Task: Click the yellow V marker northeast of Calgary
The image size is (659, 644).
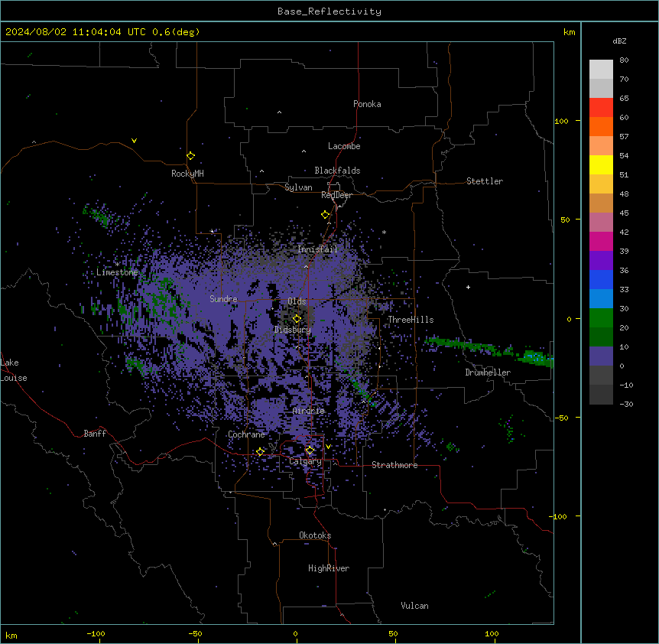Action: pyautogui.click(x=328, y=447)
